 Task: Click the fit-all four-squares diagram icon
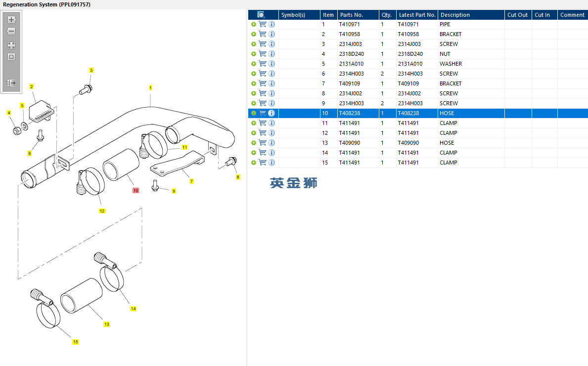11,45
